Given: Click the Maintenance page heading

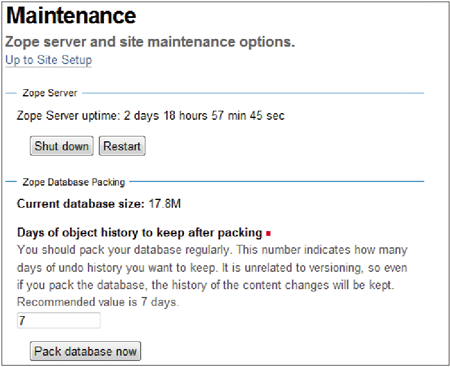Looking at the screenshot, I should click(x=71, y=15).
